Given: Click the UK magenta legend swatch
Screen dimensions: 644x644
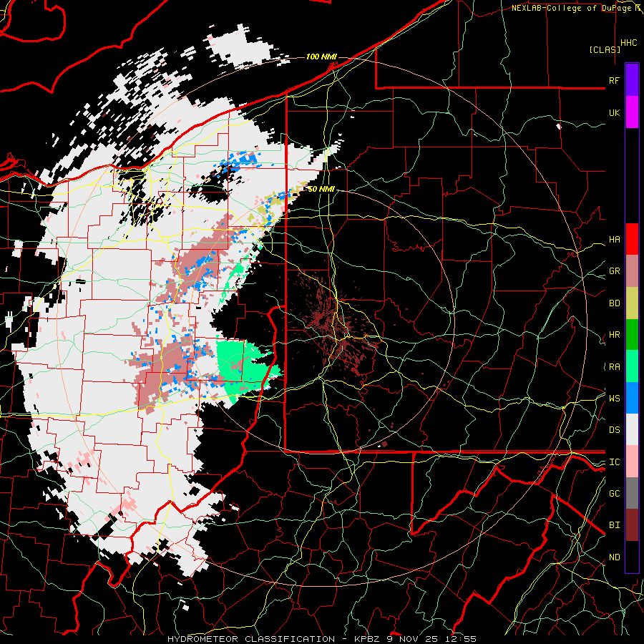Looking at the screenshot, I should click(632, 112).
